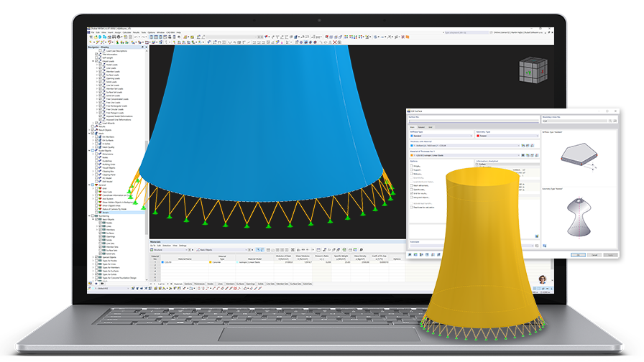The height and width of the screenshot is (362, 644).
Task: Switch to the Grid tab in Edit Surface
Action: click(x=431, y=127)
